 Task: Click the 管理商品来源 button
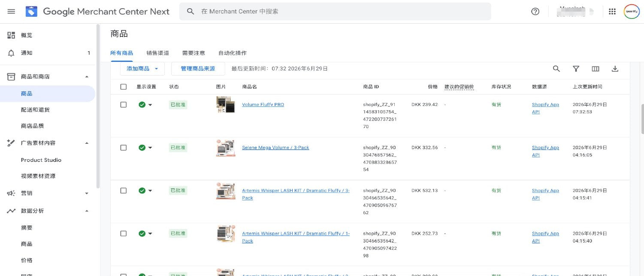pos(198,69)
